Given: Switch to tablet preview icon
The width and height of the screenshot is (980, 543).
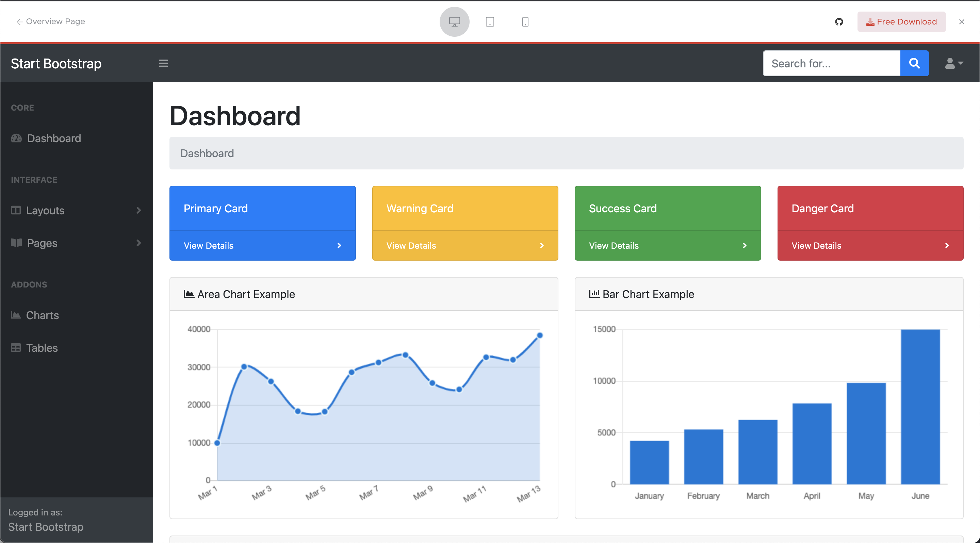Looking at the screenshot, I should [490, 22].
